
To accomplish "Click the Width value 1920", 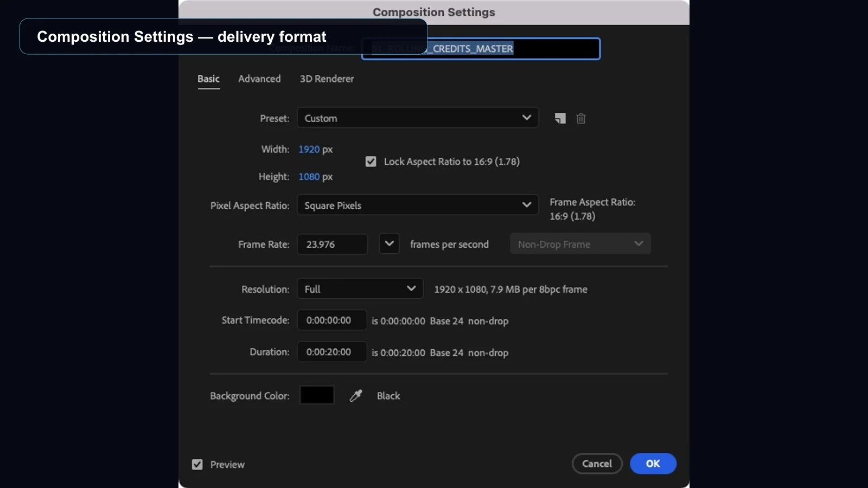I will (309, 149).
